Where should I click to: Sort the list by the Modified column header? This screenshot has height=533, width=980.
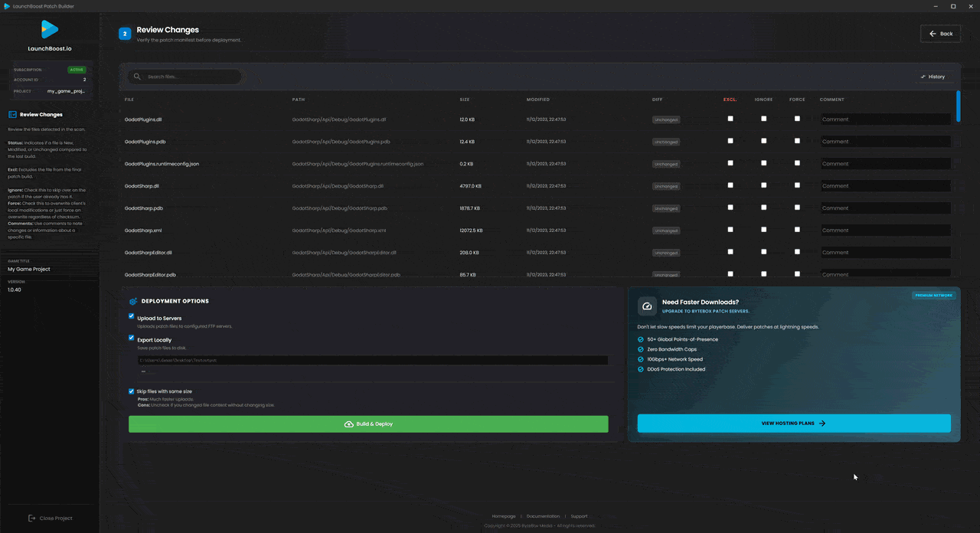[x=538, y=100]
